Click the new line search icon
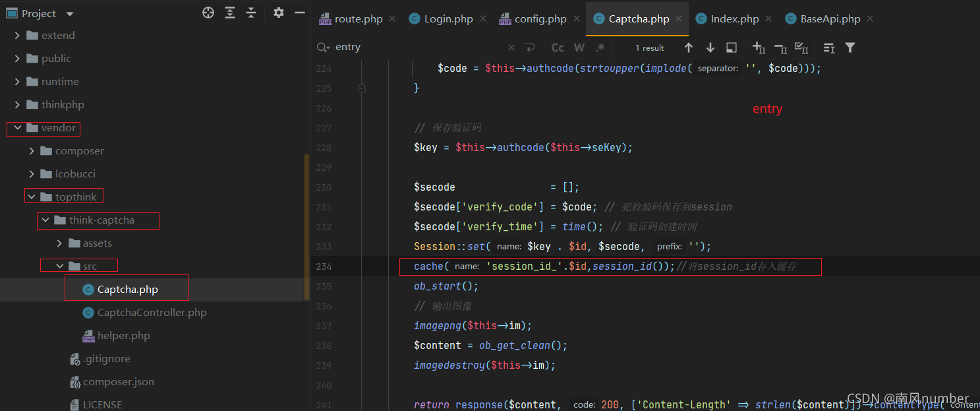This screenshot has width=980, height=411. point(530,47)
